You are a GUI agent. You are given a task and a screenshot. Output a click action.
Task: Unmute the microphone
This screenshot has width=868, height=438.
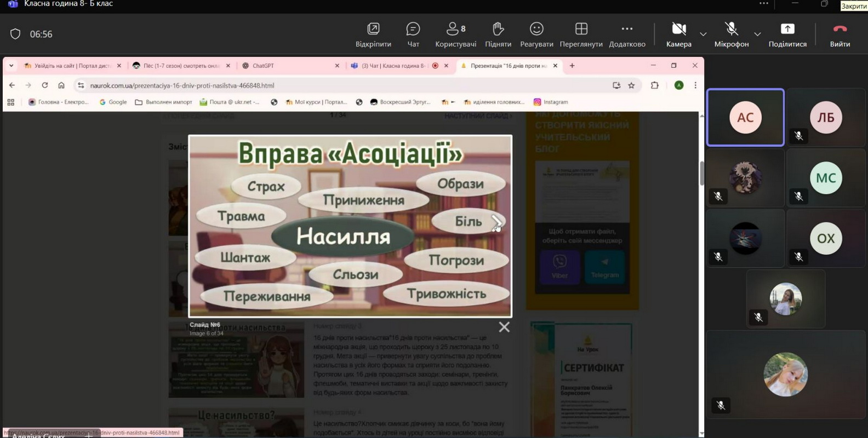[x=731, y=34]
